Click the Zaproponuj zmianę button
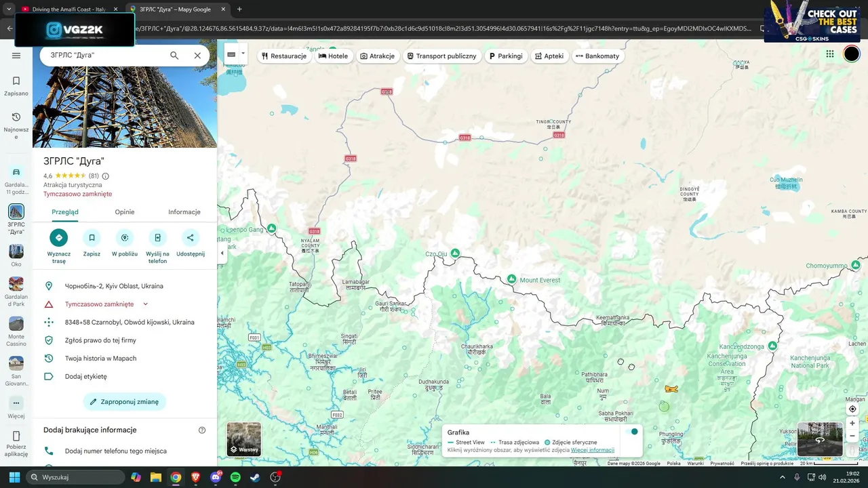 pyautogui.click(x=125, y=402)
